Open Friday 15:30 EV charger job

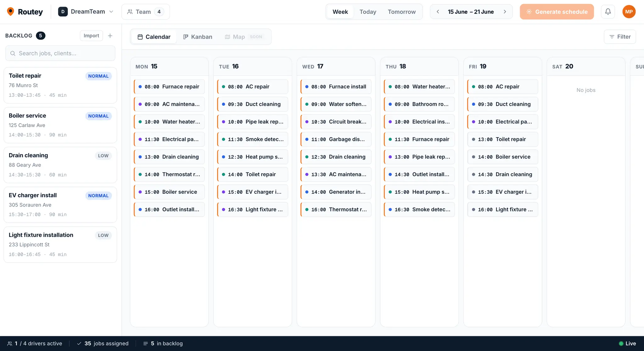coord(502,192)
